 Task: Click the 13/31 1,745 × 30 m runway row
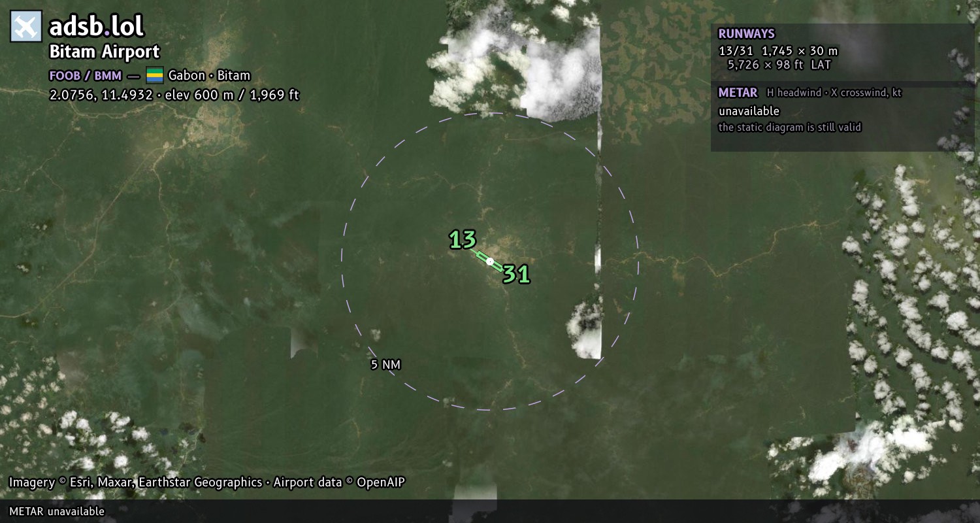[778, 51]
